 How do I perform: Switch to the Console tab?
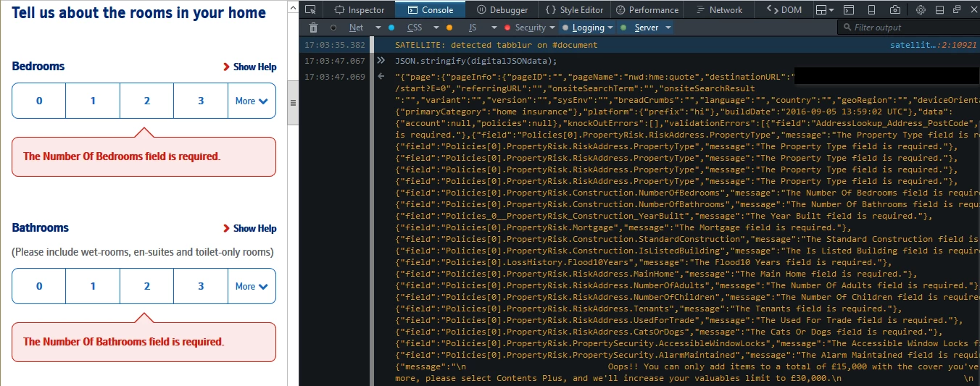coord(431,9)
